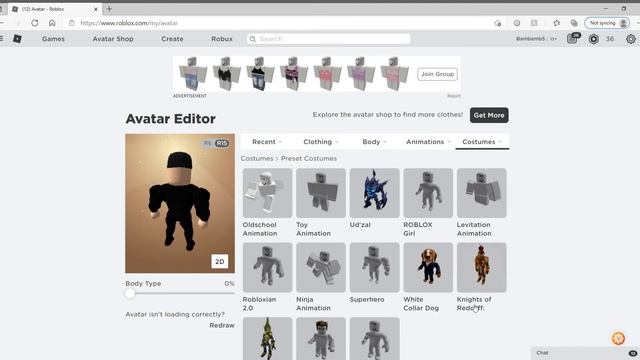The height and width of the screenshot is (360, 640).
Task: Expand the Body dropdown tab
Action: click(374, 142)
